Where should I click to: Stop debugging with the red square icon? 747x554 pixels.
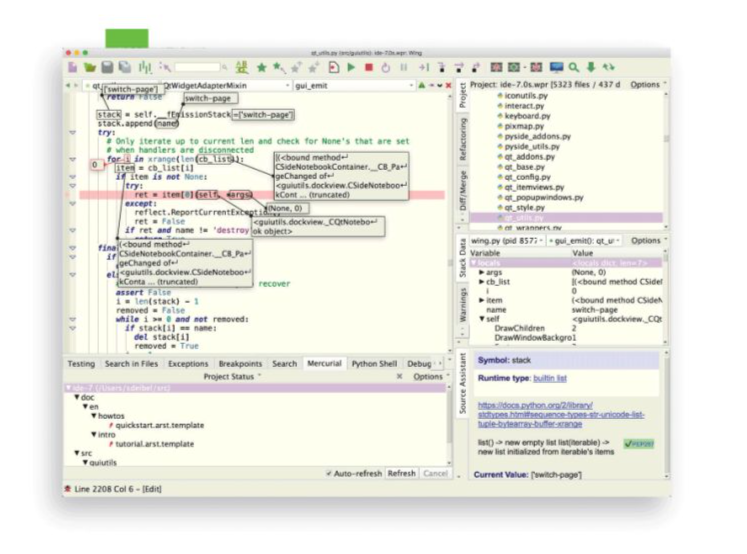point(369,68)
